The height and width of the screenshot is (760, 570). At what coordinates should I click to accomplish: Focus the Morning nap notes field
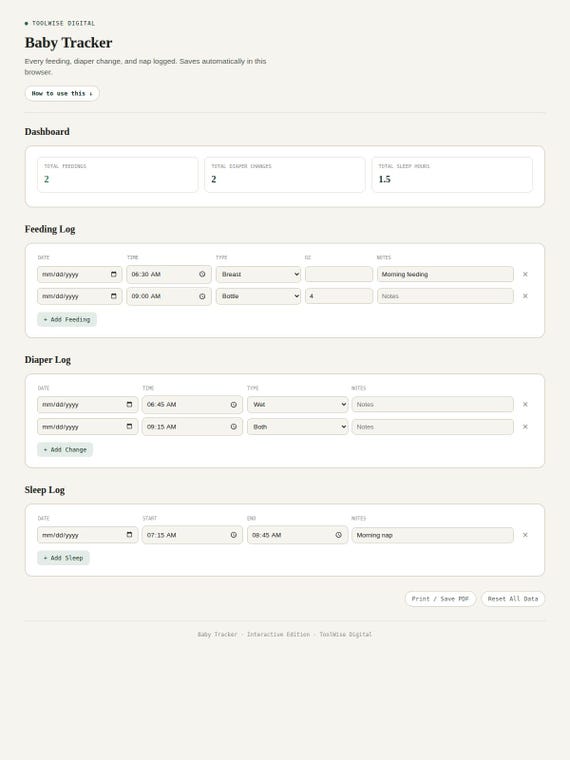point(432,535)
